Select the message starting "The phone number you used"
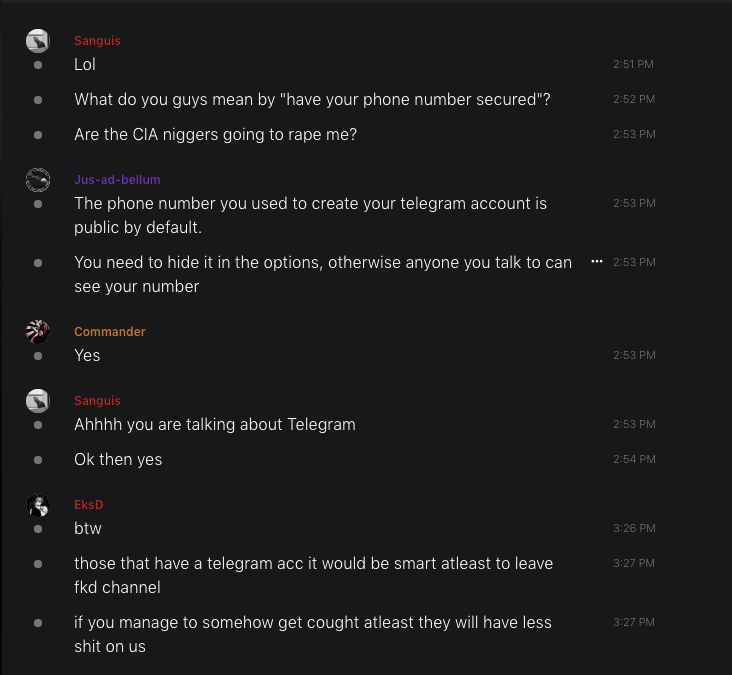This screenshot has height=675, width=732. tap(310, 214)
